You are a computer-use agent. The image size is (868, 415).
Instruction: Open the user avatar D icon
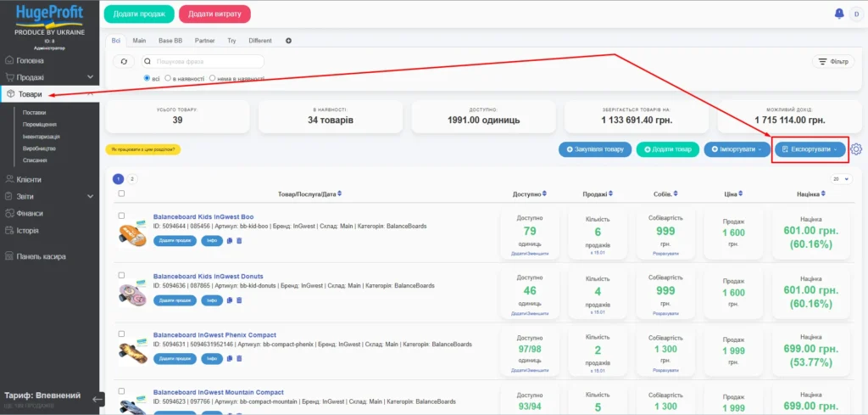(x=855, y=14)
